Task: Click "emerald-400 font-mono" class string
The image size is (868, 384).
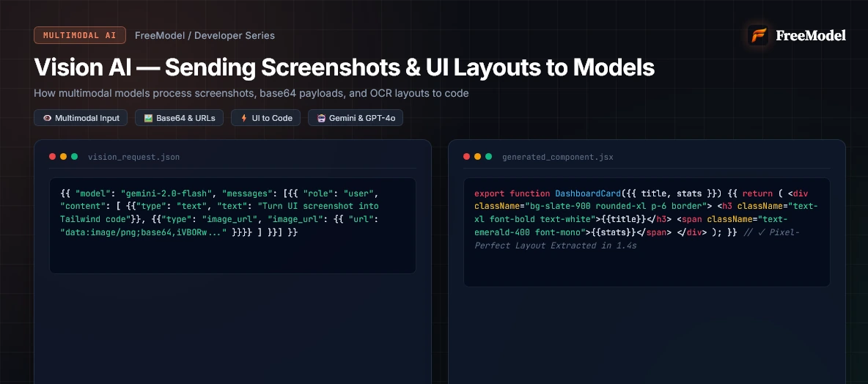Action: (x=531, y=232)
